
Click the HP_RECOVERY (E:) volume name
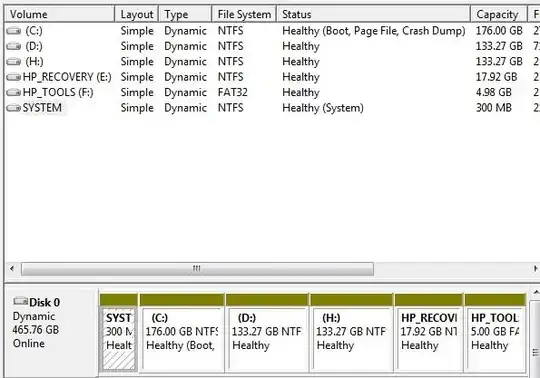pyautogui.click(x=67, y=77)
